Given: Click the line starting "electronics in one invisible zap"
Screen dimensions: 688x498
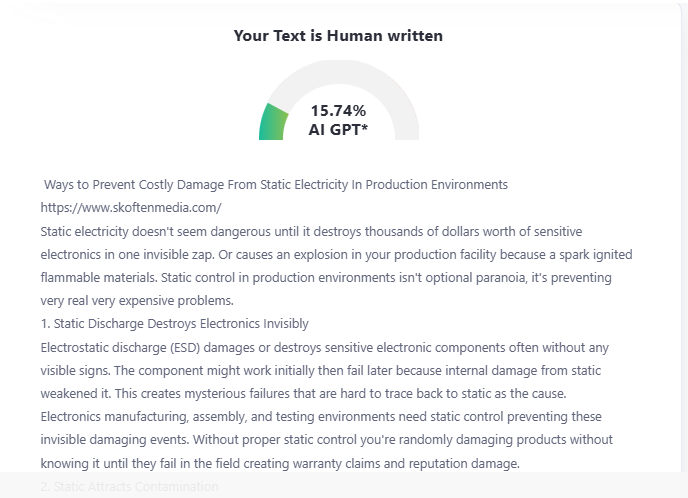Looking at the screenshot, I should (x=336, y=254).
